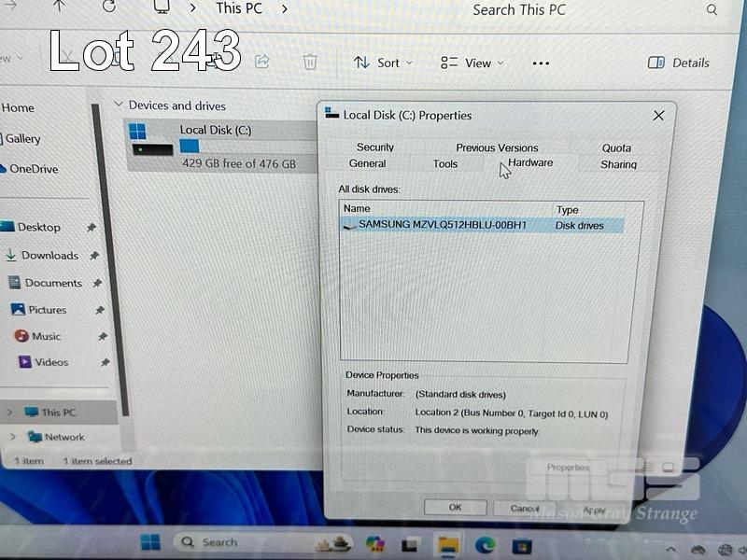Viewport: 747px width, 560px height.
Task: Open the View dropdown menu
Action: [x=472, y=63]
